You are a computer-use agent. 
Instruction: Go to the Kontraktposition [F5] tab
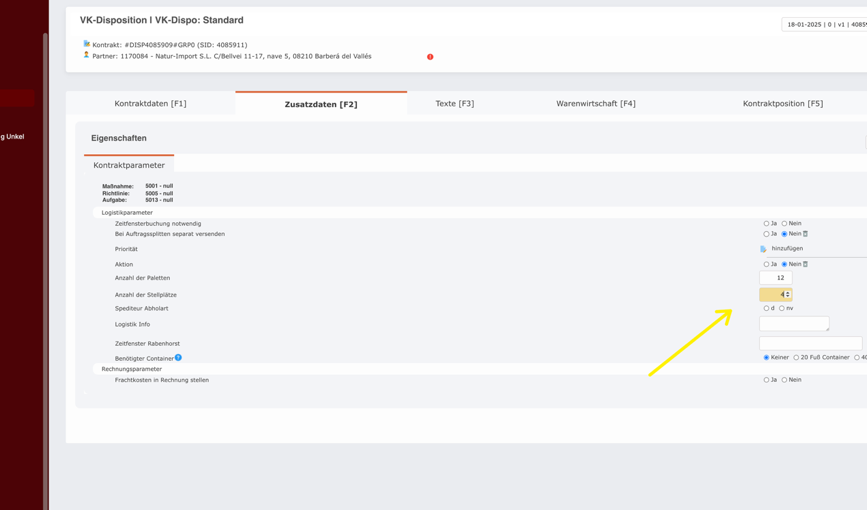pyautogui.click(x=782, y=103)
